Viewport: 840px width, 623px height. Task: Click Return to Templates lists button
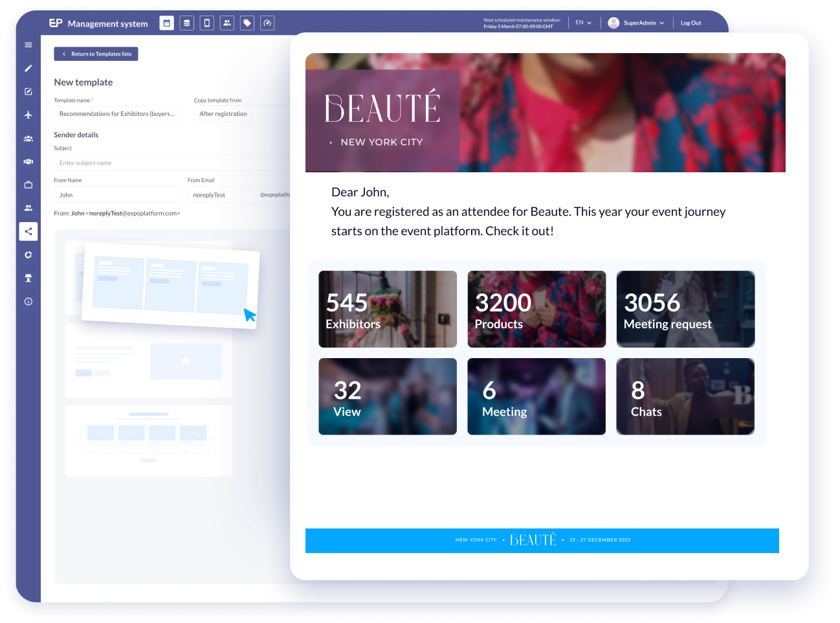pos(96,54)
